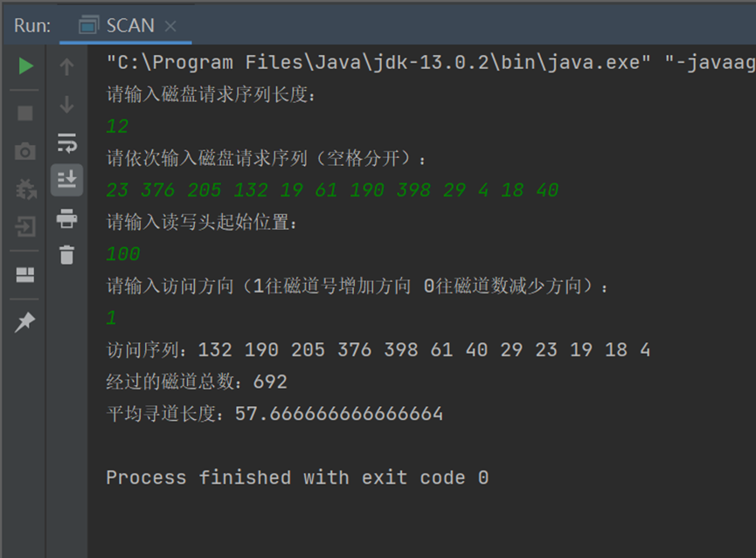
Task: Jump up the stack trace
Action: (66, 65)
